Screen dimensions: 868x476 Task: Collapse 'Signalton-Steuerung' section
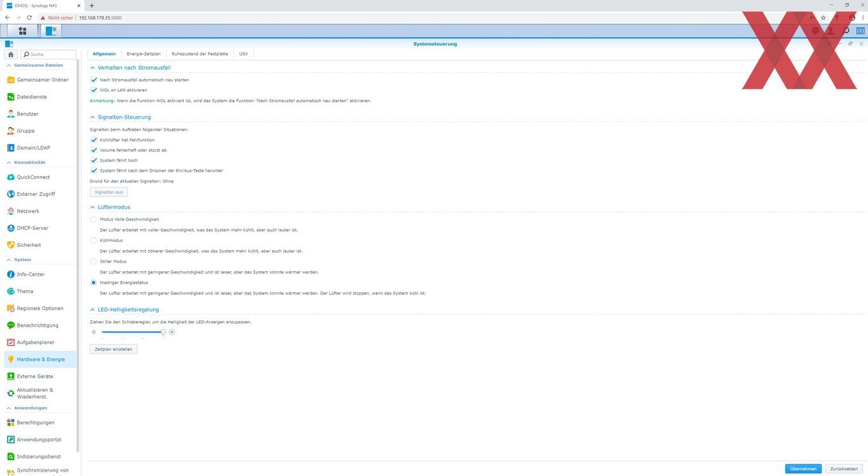point(93,117)
